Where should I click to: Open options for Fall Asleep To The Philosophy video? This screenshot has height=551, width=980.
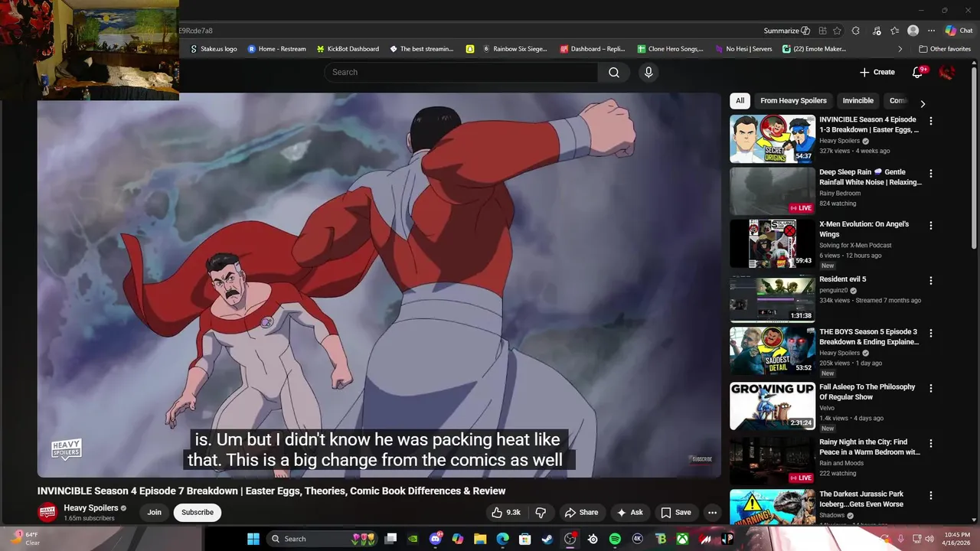click(931, 389)
